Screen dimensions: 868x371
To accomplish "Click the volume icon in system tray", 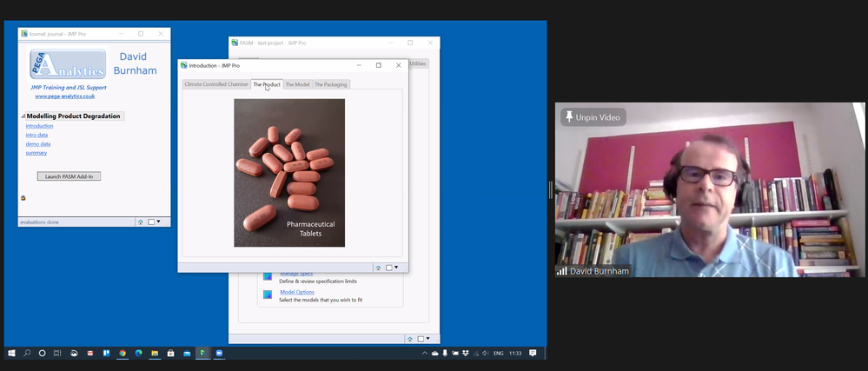I will pyautogui.click(x=485, y=354).
